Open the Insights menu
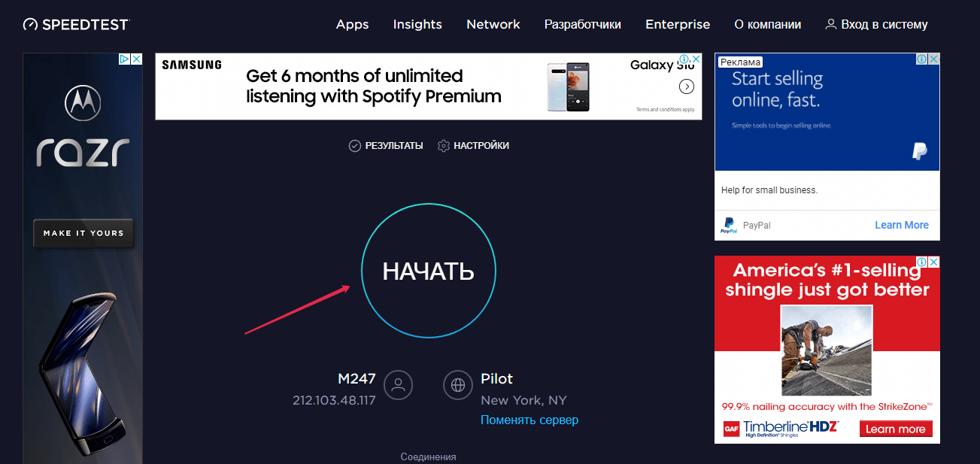Image resolution: width=980 pixels, height=464 pixels. point(417,24)
